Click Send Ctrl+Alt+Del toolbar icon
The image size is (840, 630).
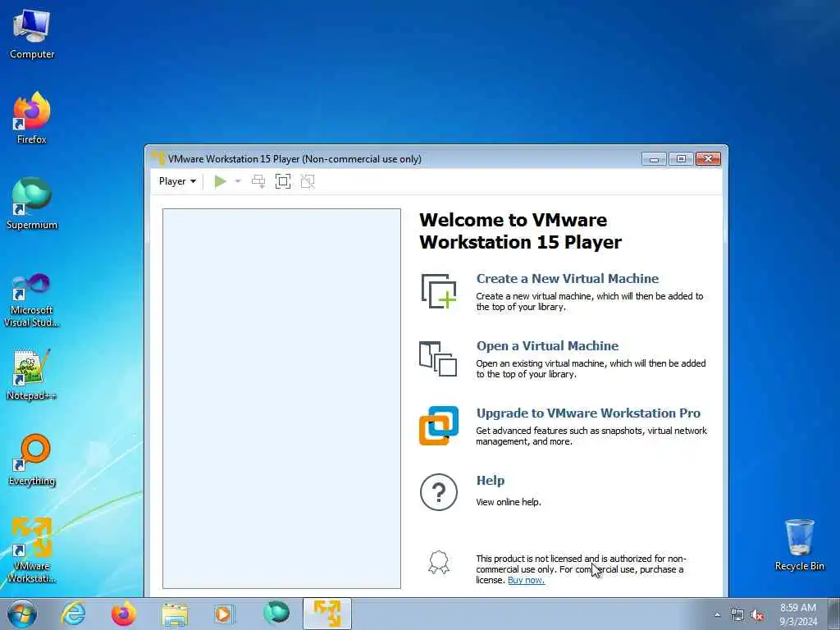pyautogui.click(x=258, y=181)
